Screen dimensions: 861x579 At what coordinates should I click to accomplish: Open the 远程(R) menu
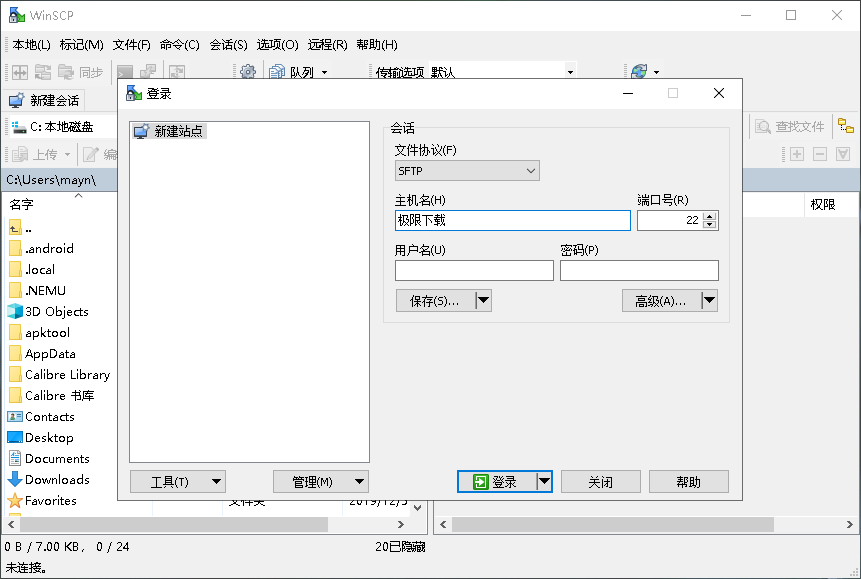[327, 45]
